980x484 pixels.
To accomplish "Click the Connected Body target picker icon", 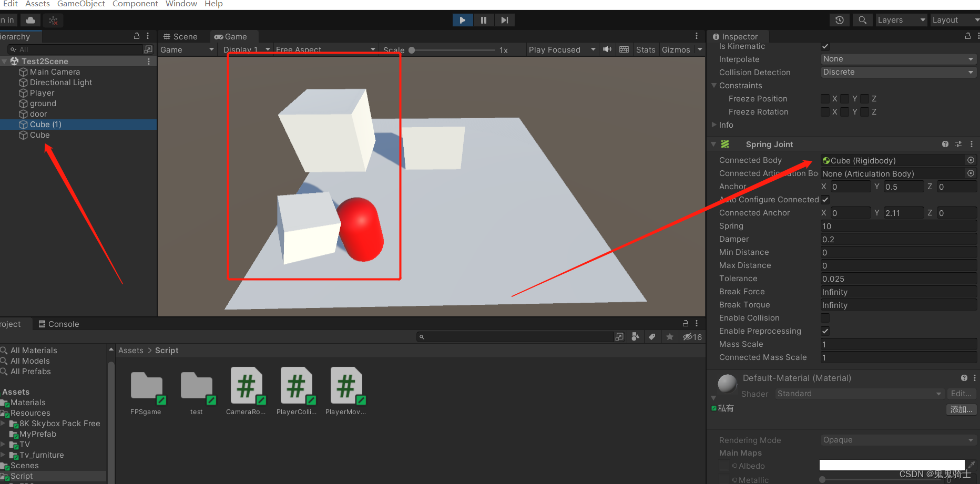I will (971, 160).
